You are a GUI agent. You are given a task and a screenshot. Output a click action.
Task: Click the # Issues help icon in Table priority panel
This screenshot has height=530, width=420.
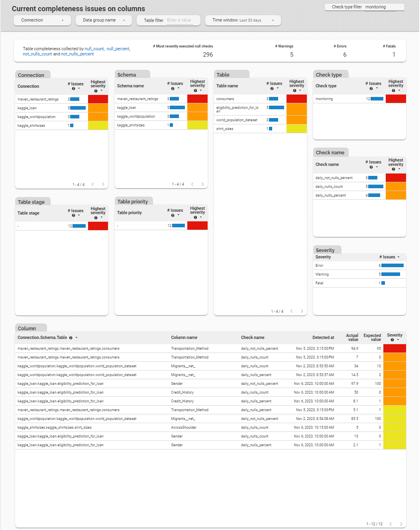[x=173, y=215]
